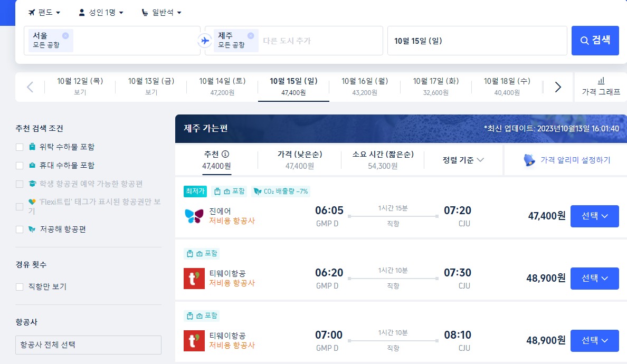The height and width of the screenshot is (364, 627).
Task: Click Jin Air butterfly logo
Action: click(x=194, y=216)
